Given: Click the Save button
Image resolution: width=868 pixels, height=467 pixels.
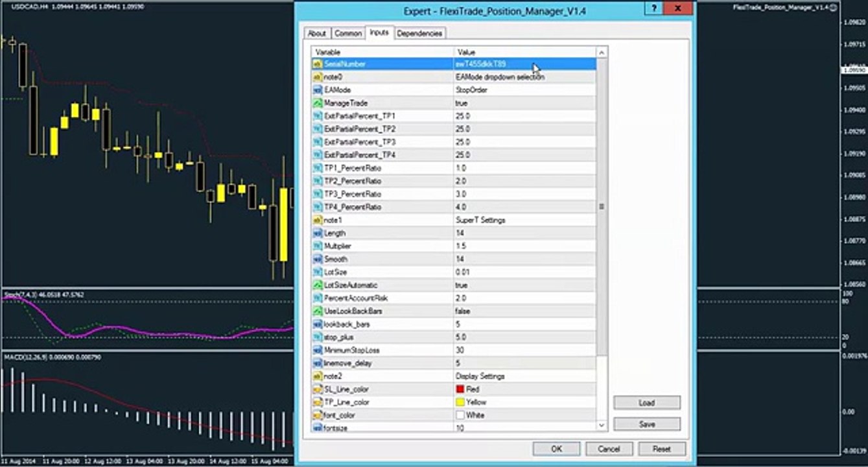Looking at the screenshot, I should click(x=646, y=424).
